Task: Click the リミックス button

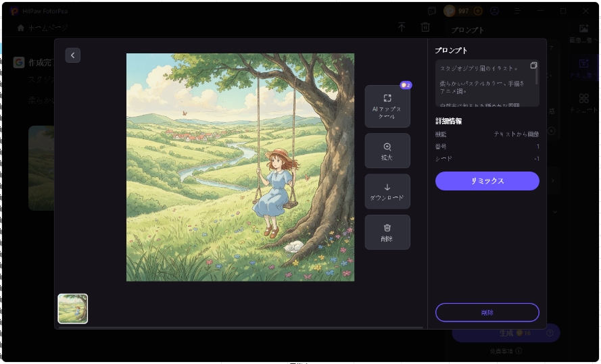Action: 487,181
